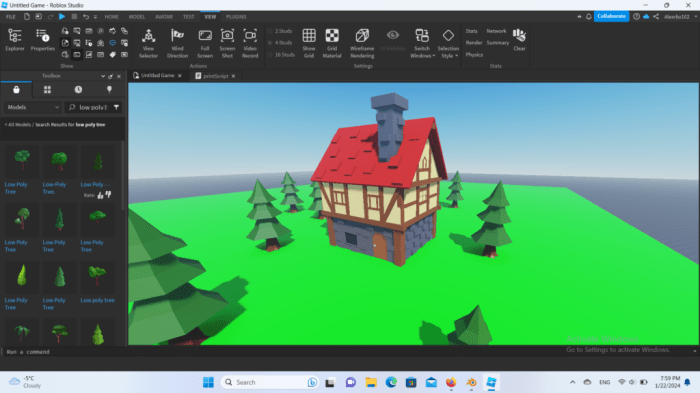
Task: Go back via the All Models link
Action: click(x=18, y=125)
